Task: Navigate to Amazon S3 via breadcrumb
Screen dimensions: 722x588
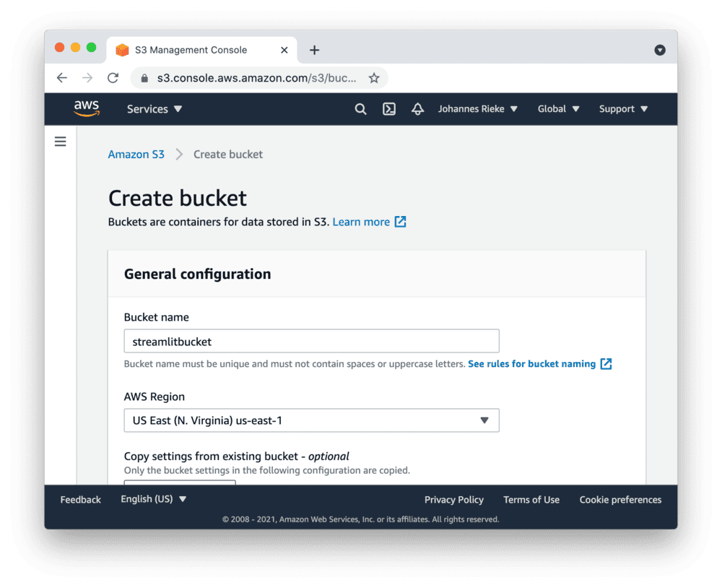Action: point(136,154)
